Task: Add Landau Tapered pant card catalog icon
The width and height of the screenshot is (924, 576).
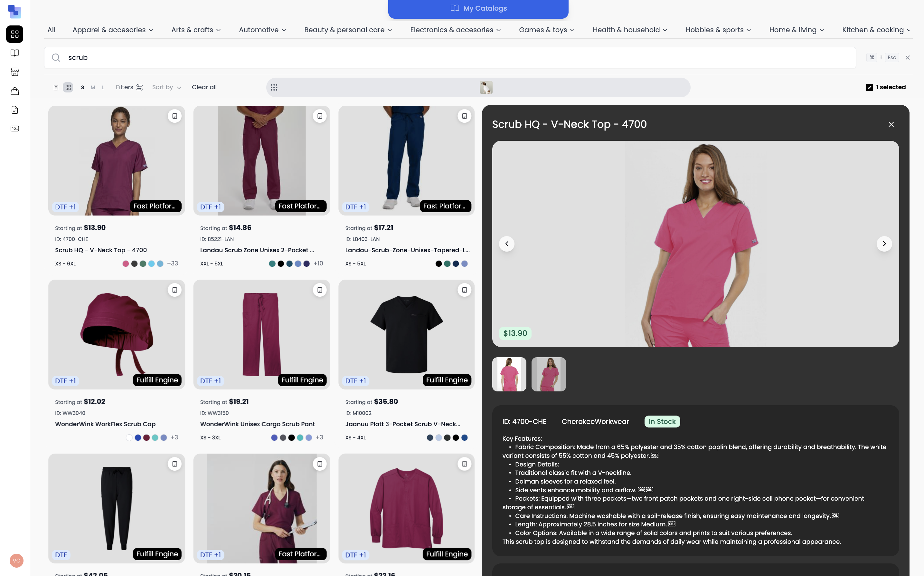Action: [465, 116]
